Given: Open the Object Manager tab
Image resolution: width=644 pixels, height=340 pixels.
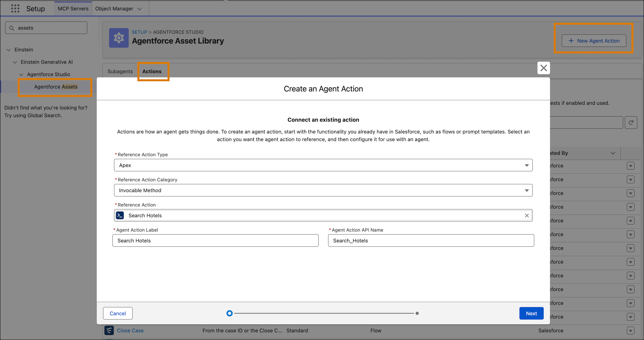Looking at the screenshot, I should 114,9.
